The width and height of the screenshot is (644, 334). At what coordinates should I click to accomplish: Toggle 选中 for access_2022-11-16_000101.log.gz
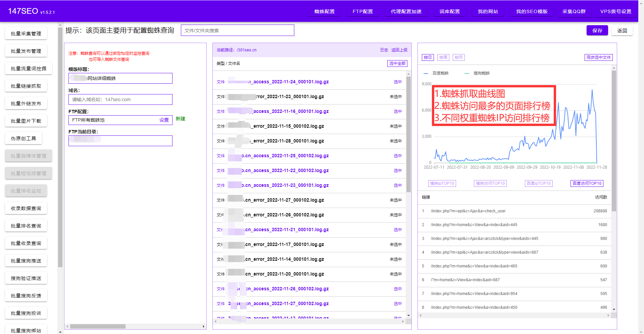(x=398, y=112)
